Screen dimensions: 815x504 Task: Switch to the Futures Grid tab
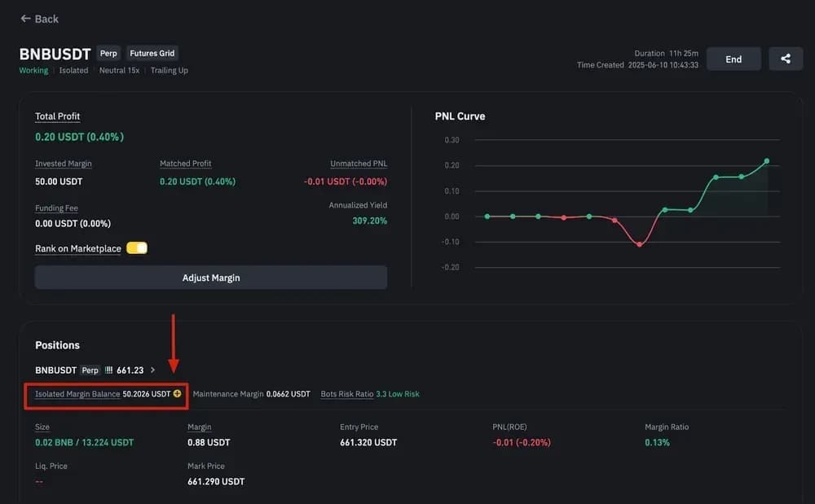pyautogui.click(x=152, y=53)
